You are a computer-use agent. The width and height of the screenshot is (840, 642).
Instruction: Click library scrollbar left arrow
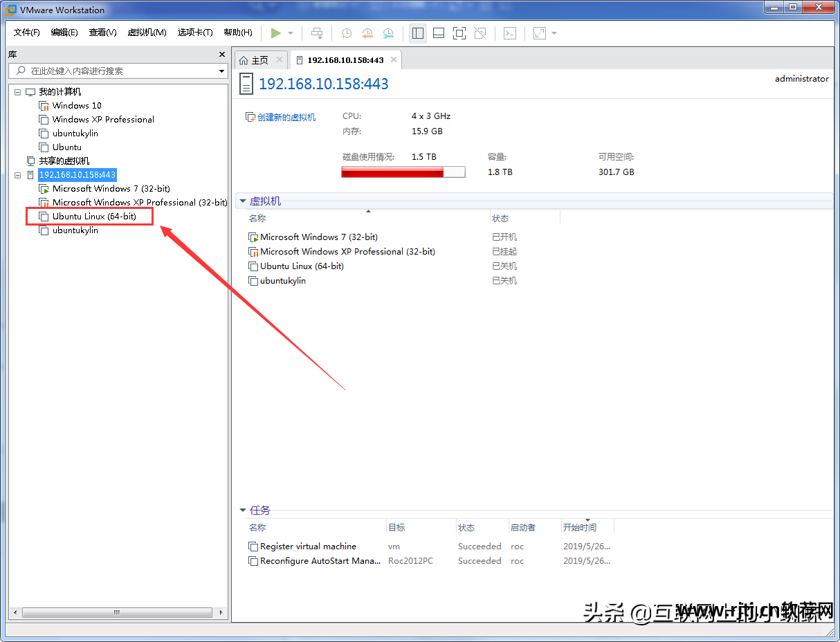coord(15,613)
